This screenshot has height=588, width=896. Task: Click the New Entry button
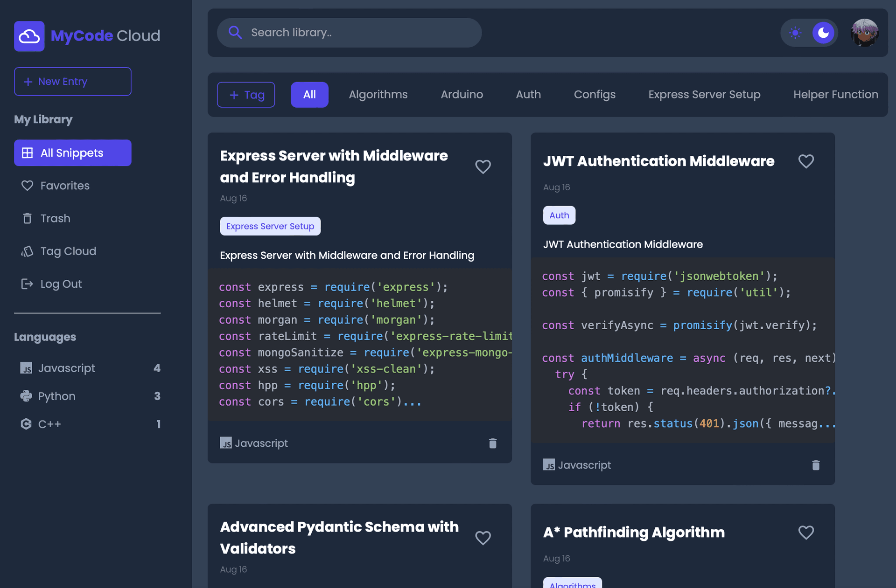click(72, 82)
